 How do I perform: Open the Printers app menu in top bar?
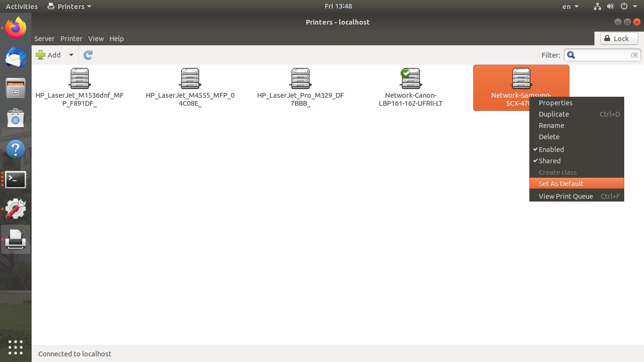(69, 7)
